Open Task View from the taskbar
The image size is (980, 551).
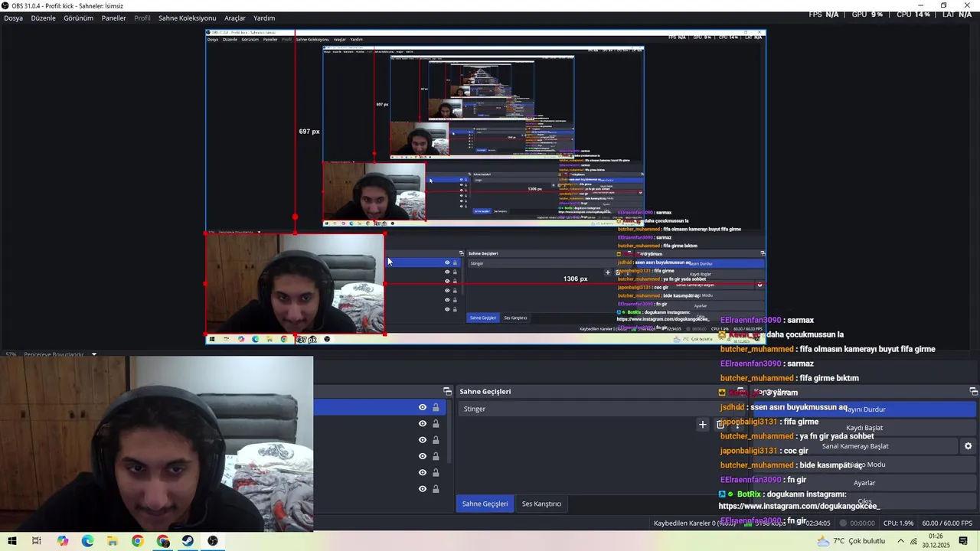click(36, 541)
